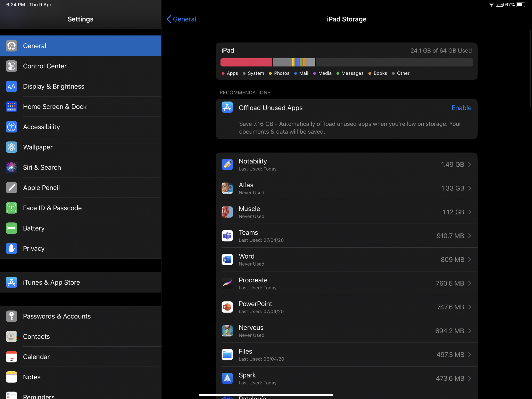The height and width of the screenshot is (399, 532).
Task: Tap the Procreate app icon
Action: [x=227, y=284]
